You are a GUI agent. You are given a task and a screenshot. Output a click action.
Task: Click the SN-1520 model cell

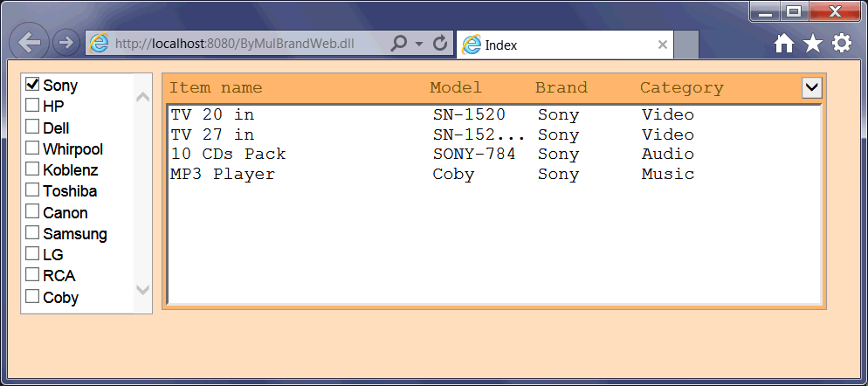pos(469,114)
